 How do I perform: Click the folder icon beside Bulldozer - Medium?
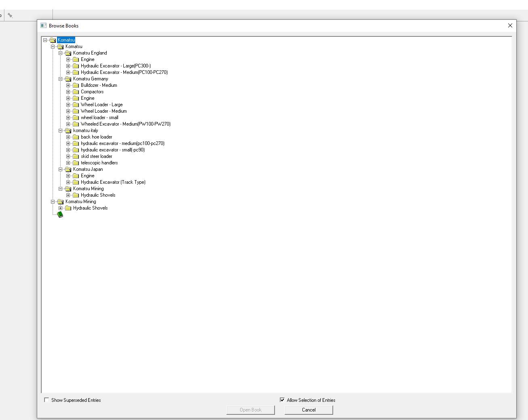(x=76, y=85)
